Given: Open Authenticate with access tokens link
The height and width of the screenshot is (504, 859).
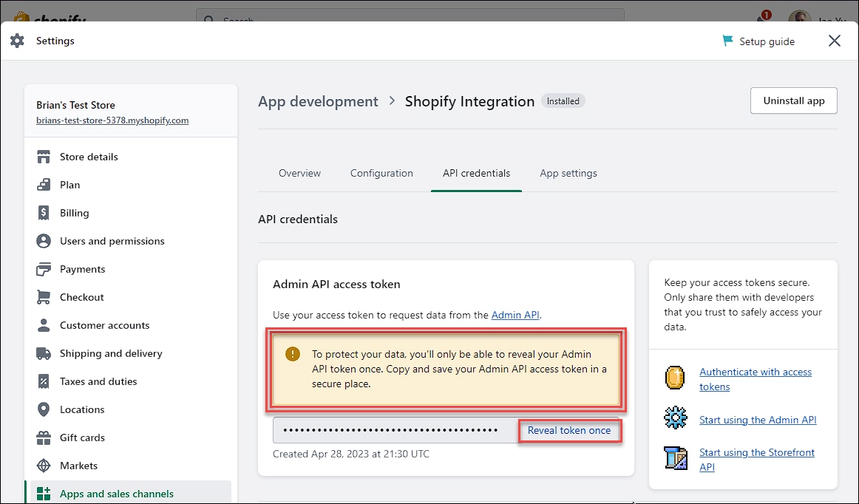Looking at the screenshot, I should coord(756,379).
